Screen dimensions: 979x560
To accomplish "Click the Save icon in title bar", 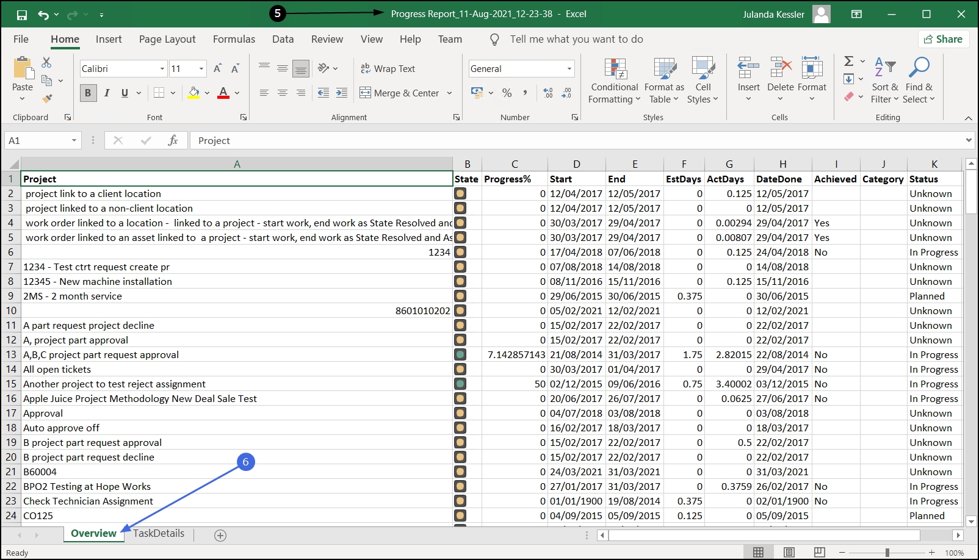I will 22,15.
